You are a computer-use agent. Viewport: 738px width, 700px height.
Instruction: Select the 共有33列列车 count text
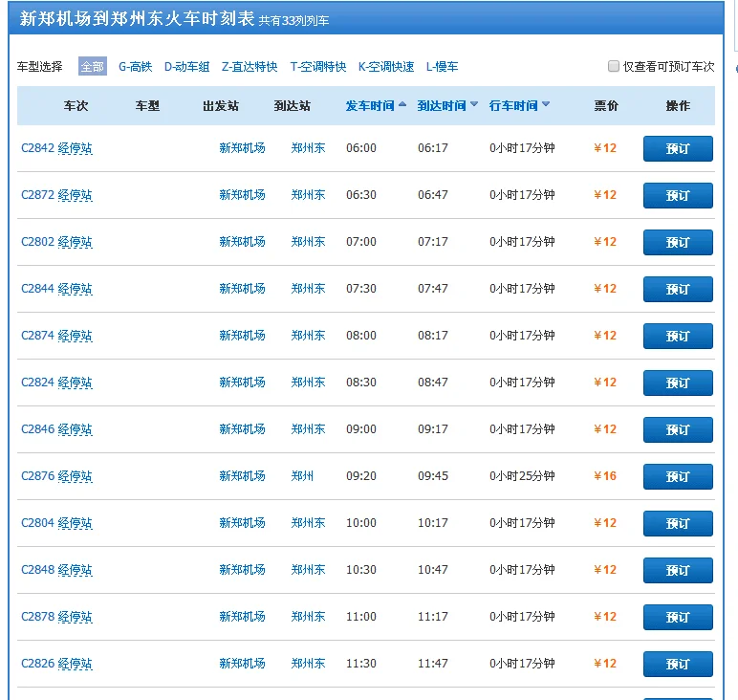click(x=293, y=21)
